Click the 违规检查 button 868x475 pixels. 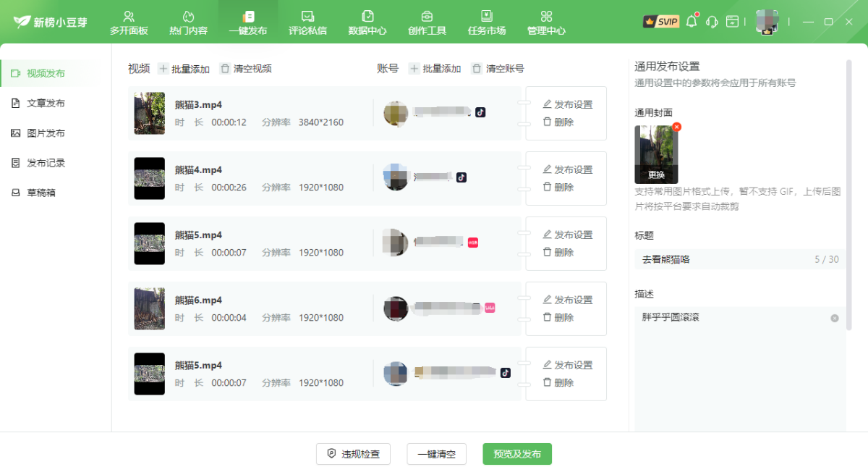click(353, 454)
